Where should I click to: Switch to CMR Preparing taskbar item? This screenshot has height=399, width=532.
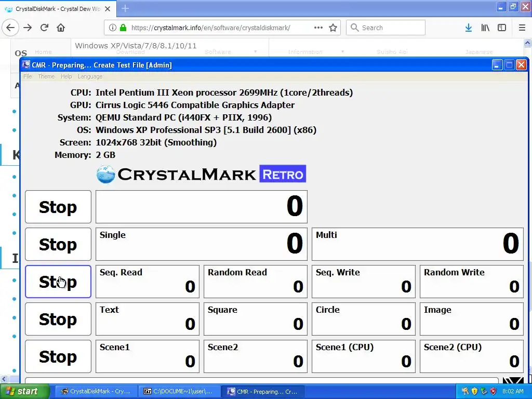(262, 391)
